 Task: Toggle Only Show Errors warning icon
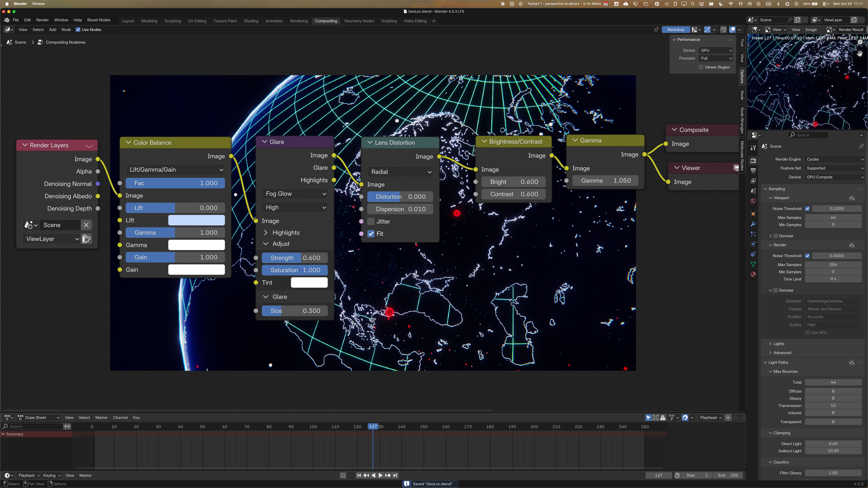[x=663, y=418]
